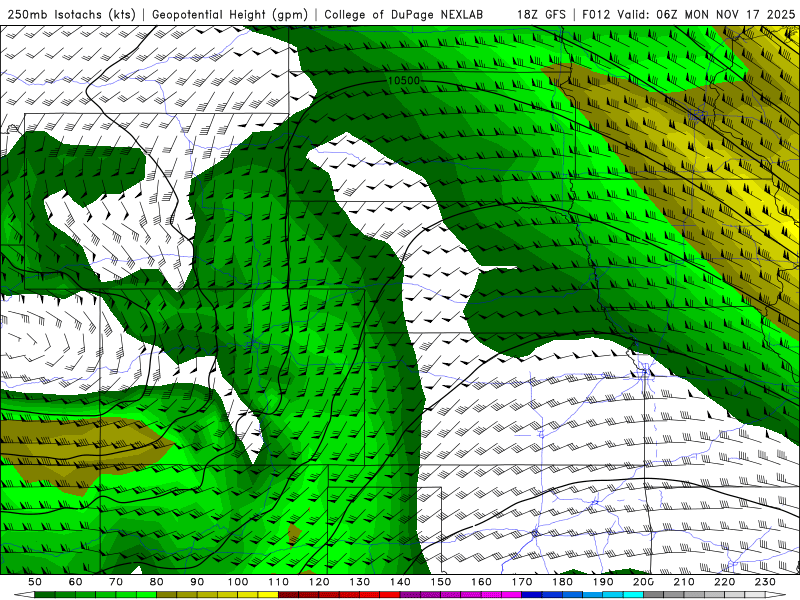Click the 100 value on the legend scale
The width and height of the screenshot is (800, 600).
click(x=238, y=582)
